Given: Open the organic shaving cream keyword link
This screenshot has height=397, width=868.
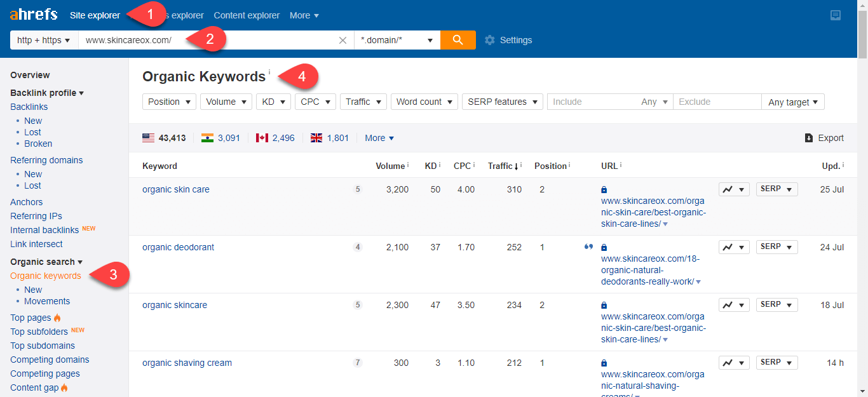Looking at the screenshot, I should [187, 363].
